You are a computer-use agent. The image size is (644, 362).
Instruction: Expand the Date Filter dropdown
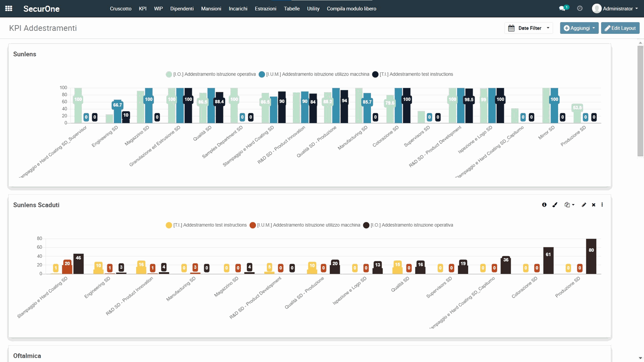[529, 28]
